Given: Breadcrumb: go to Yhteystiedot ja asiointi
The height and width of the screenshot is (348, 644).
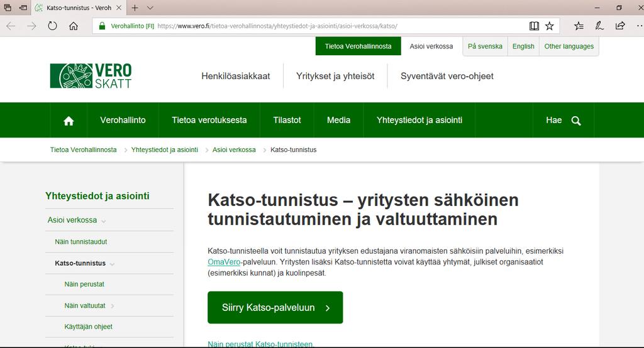Looking at the screenshot, I should coord(164,150).
